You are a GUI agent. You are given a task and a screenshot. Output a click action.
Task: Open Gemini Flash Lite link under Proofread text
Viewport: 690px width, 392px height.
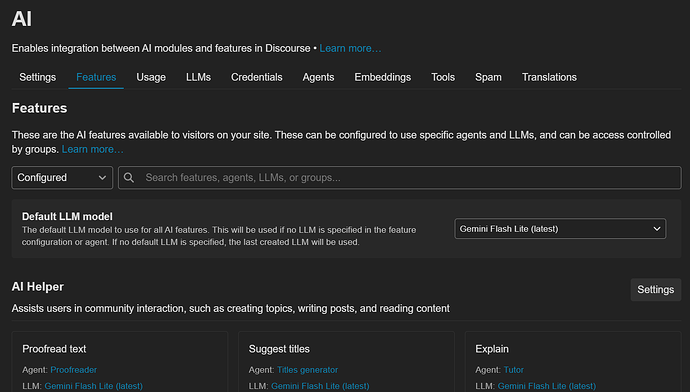[93, 386]
